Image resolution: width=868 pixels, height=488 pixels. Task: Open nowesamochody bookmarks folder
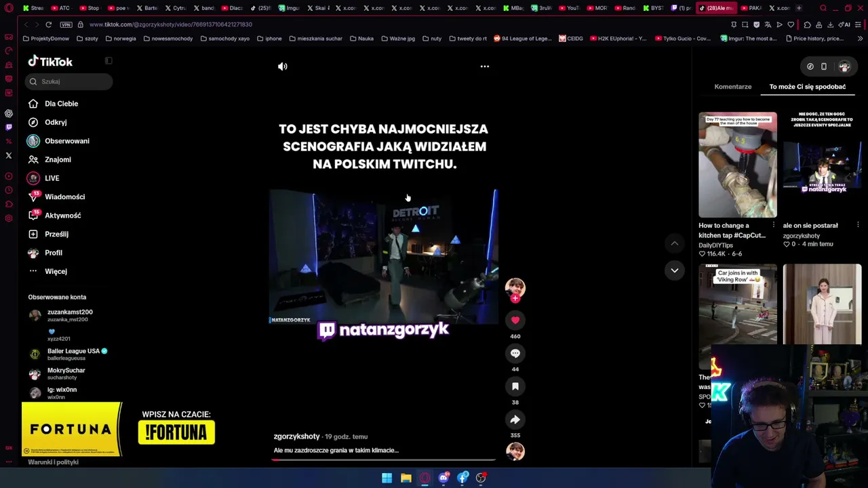(168, 39)
